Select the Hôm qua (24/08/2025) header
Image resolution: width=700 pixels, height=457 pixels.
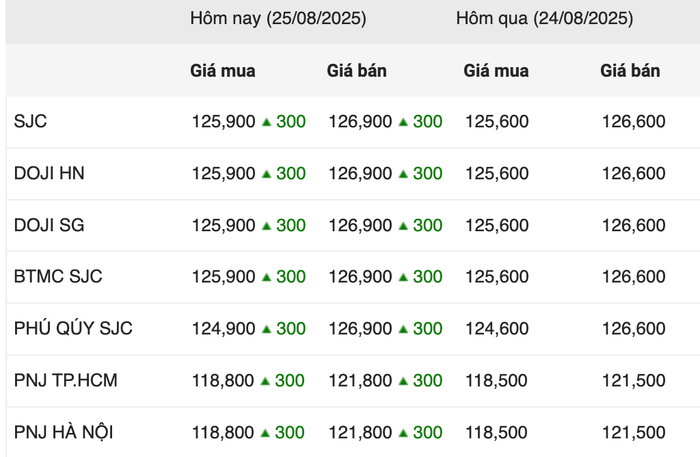tap(544, 19)
